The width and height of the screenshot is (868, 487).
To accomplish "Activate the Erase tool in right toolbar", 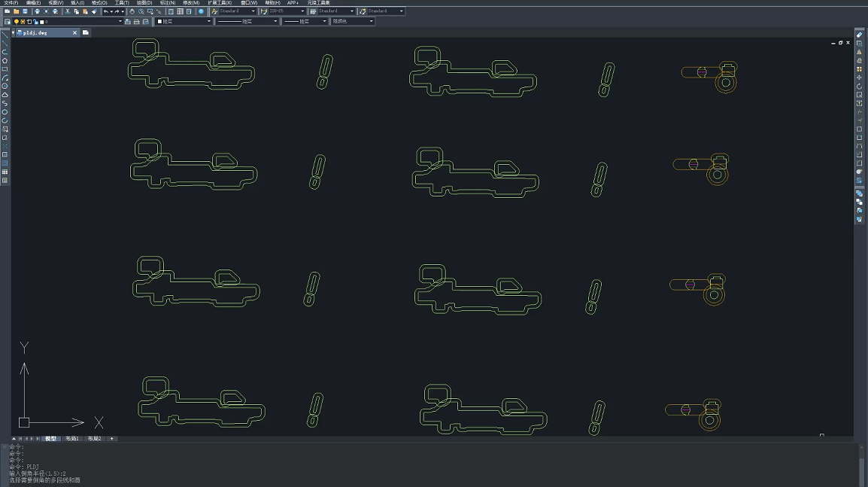I will pyautogui.click(x=859, y=35).
